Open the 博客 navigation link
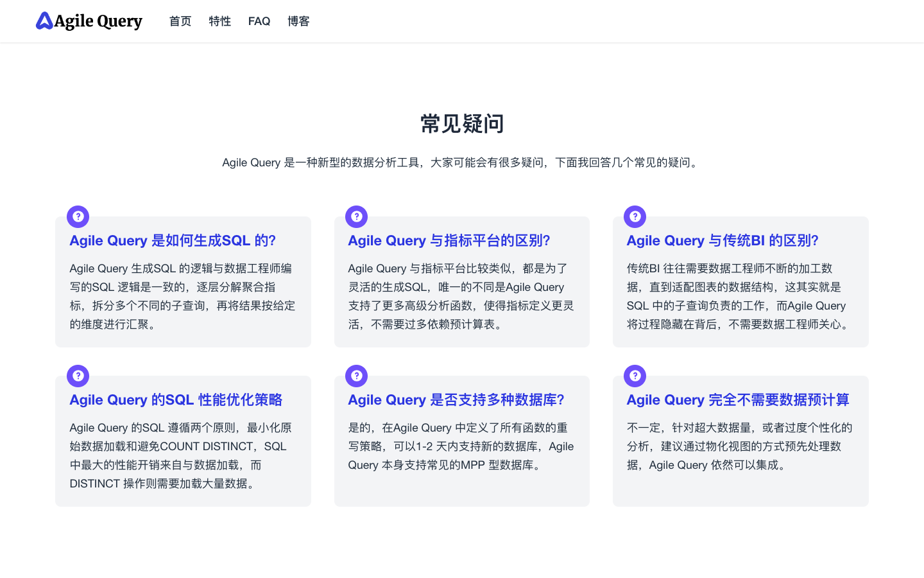This screenshot has width=924, height=578. click(298, 21)
